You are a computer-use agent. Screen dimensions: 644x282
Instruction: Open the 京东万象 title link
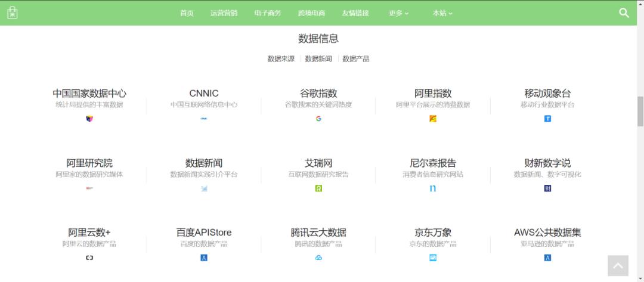(433, 233)
